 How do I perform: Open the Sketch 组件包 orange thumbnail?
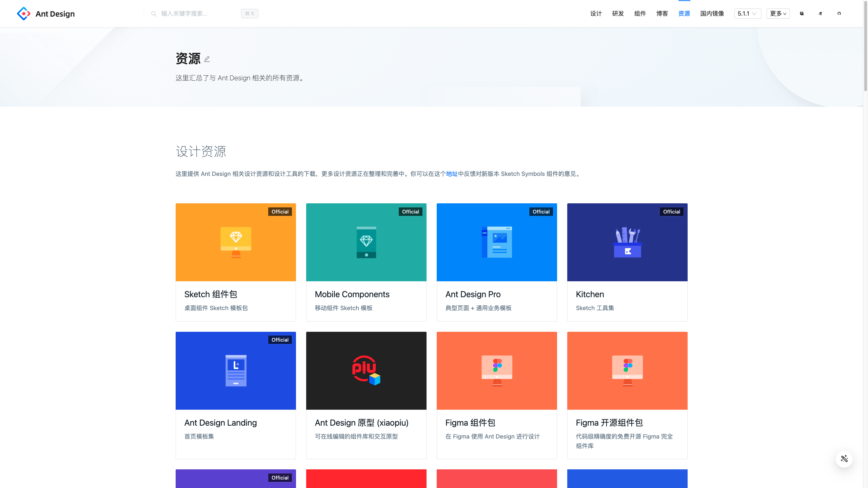coord(236,242)
